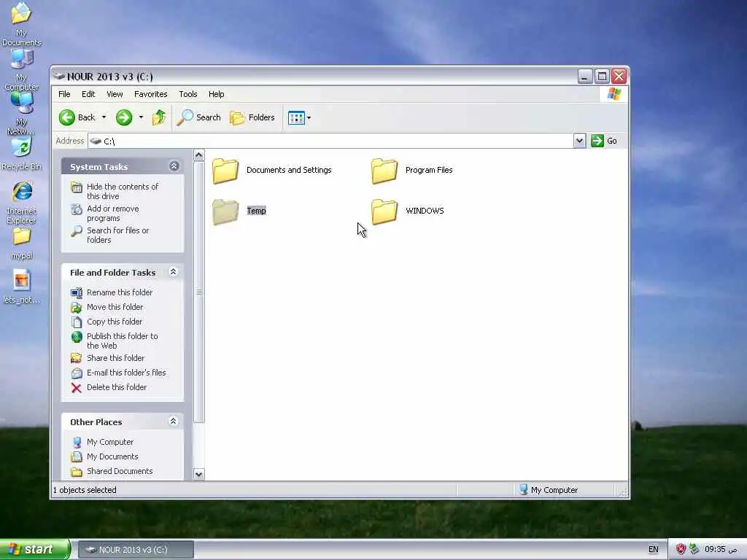Collapse the Other Places panel
This screenshot has width=747, height=560.
[174, 421]
